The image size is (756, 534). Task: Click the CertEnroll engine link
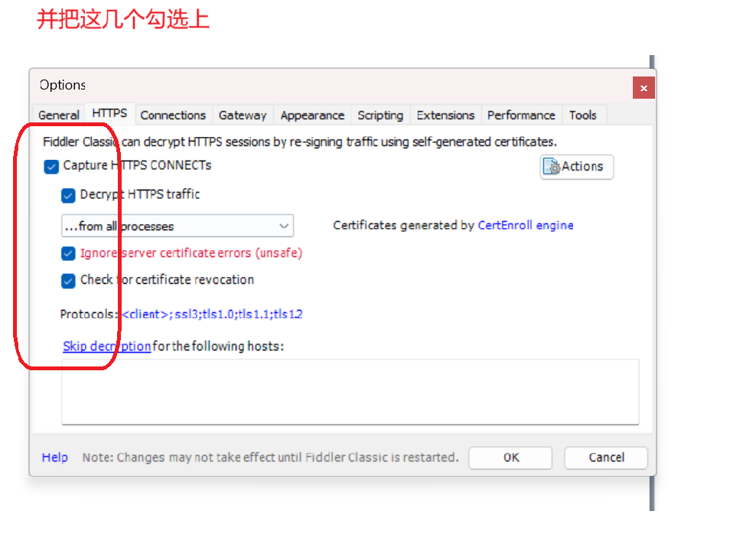(x=526, y=225)
